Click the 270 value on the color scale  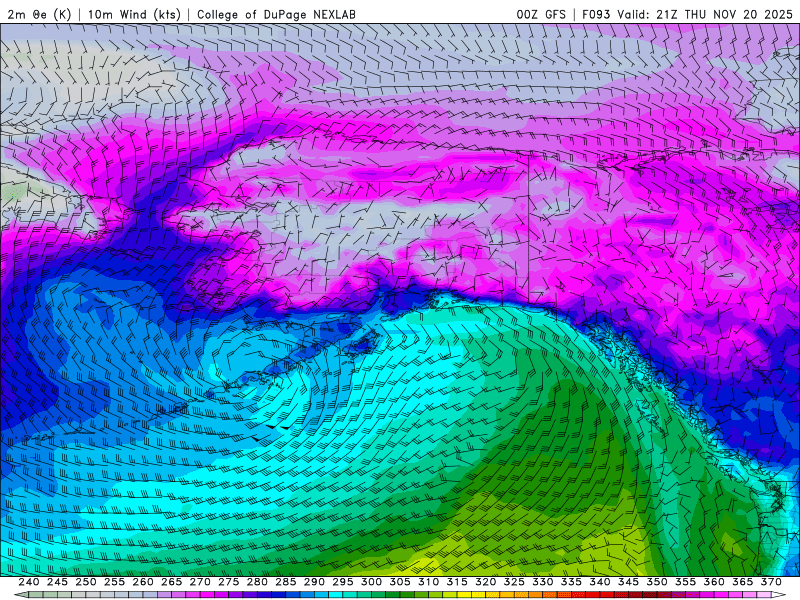[201, 582]
